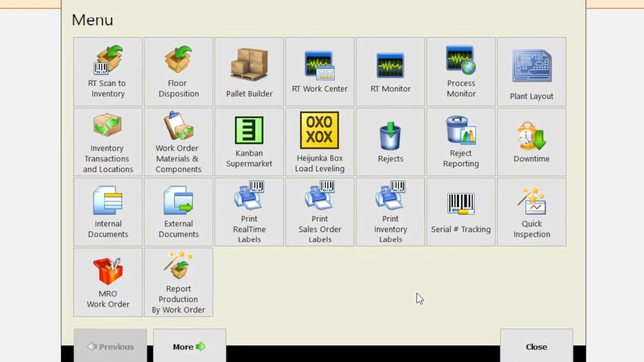Click the More button for next page

(x=189, y=346)
